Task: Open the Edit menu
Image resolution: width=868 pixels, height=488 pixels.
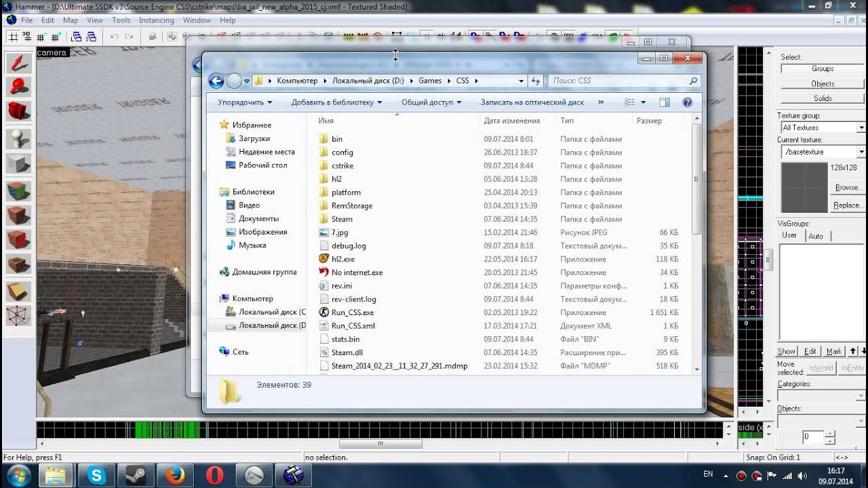Action: 47,20
